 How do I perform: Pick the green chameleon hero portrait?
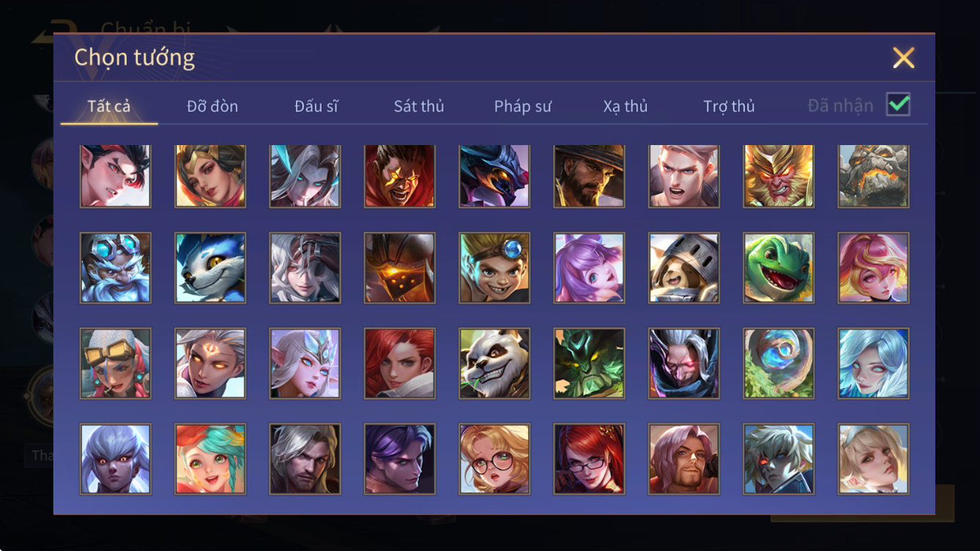779,268
